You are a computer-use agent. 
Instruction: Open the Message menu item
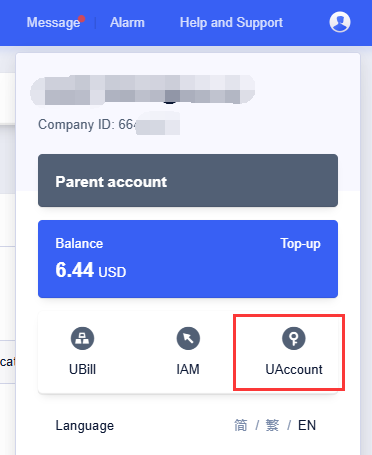pyautogui.click(x=53, y=23)
